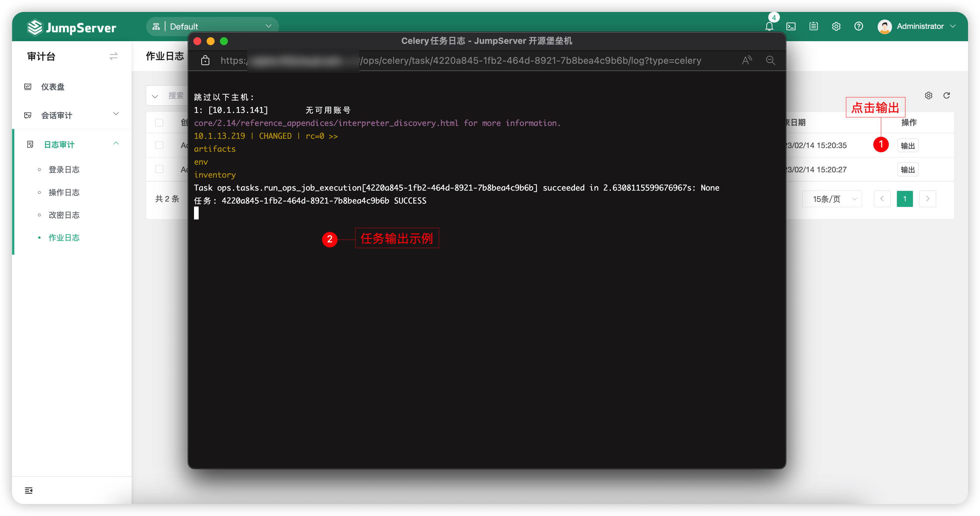
Task: Click the SUCCESS task line in log
Action: pyautogui.click(x=310, y=201)
